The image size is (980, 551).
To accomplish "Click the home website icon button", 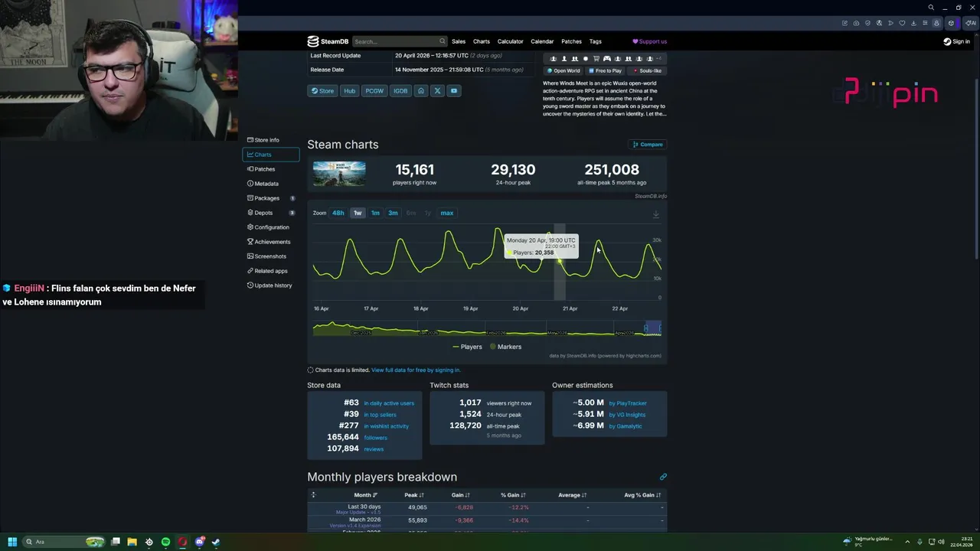I will tap(420, 90).
